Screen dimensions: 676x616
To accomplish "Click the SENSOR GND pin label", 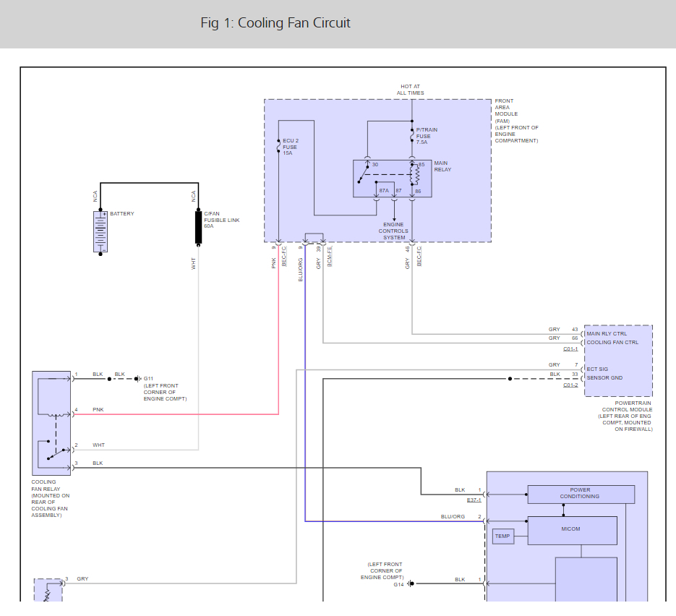I will click(604, 377).
